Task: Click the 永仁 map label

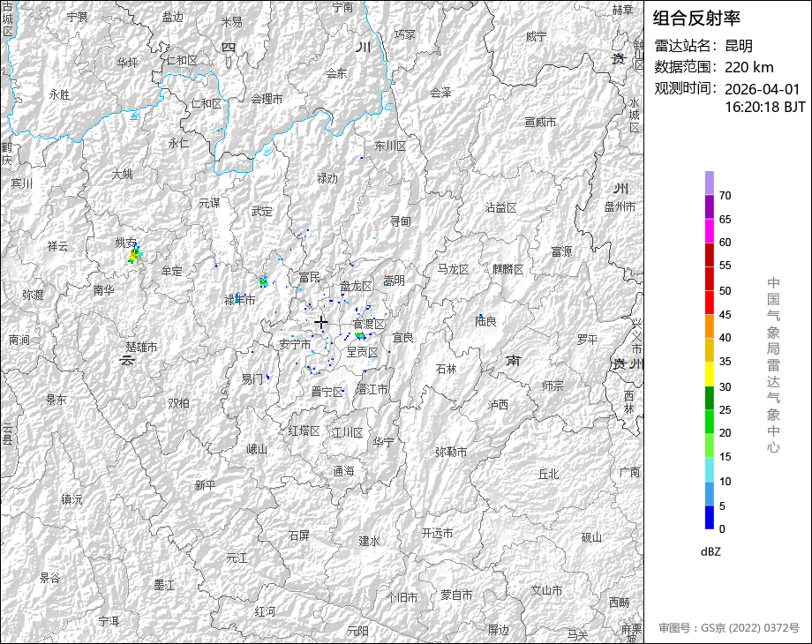Action: (x=178, y=143)
